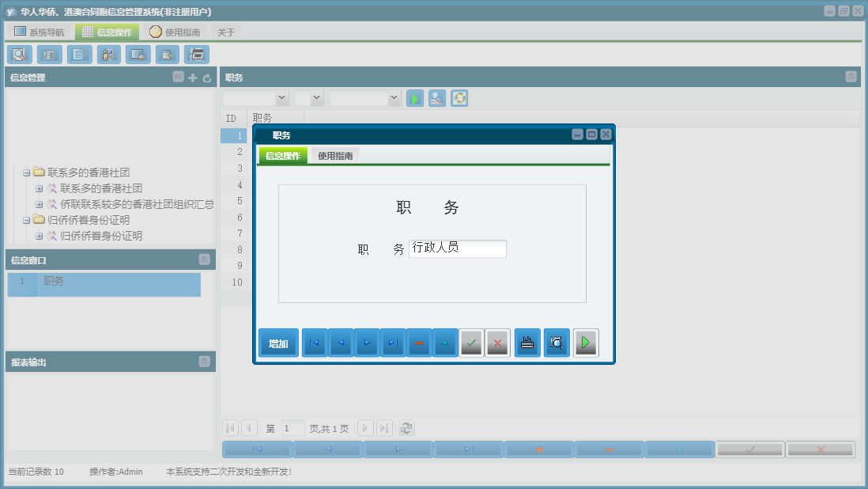Click the page number input field

[x=292, y=428]
